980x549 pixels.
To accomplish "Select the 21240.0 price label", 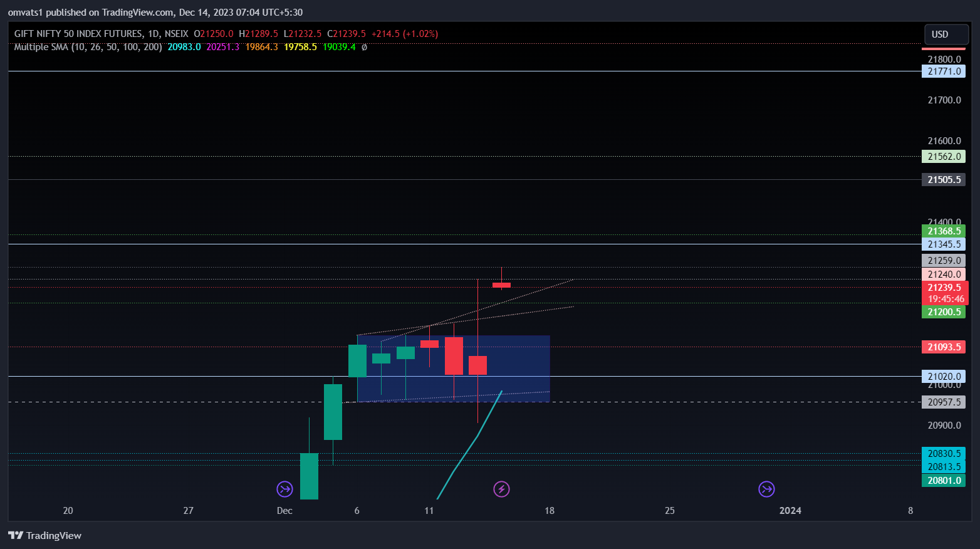I will pyautogui.click(x=944, y=274).
